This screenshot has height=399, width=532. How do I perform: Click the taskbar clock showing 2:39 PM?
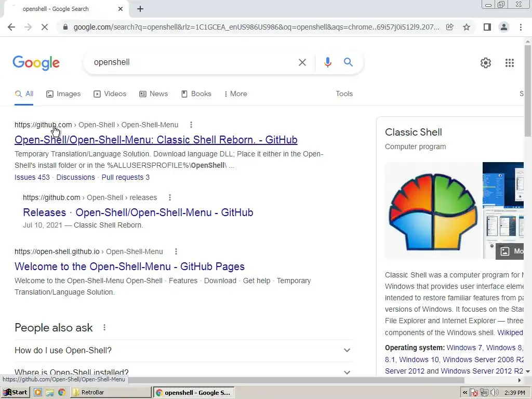coord(515,393)
